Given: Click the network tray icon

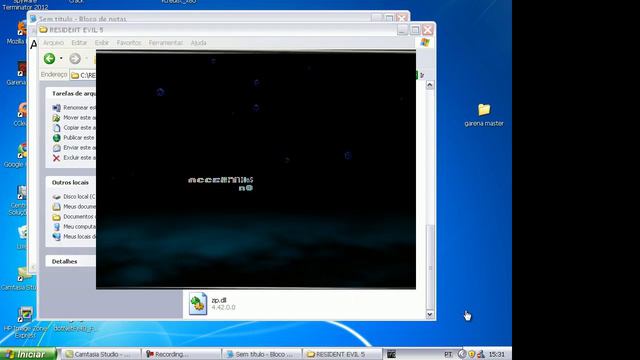Looking at the screenshot, I should pyautogui.click(x=481, y=354).
